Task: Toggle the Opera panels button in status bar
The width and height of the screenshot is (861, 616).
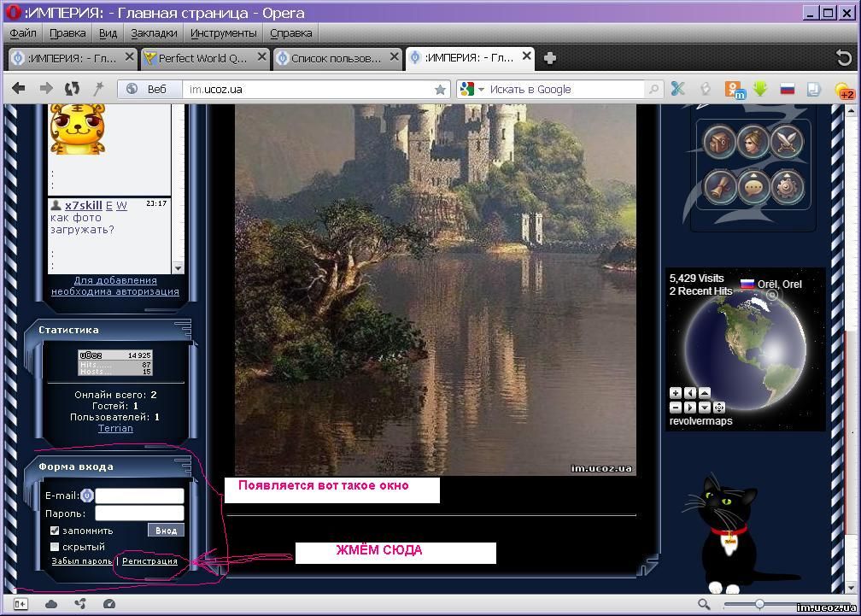Action: pyautogui.click(x=20, y=604)
